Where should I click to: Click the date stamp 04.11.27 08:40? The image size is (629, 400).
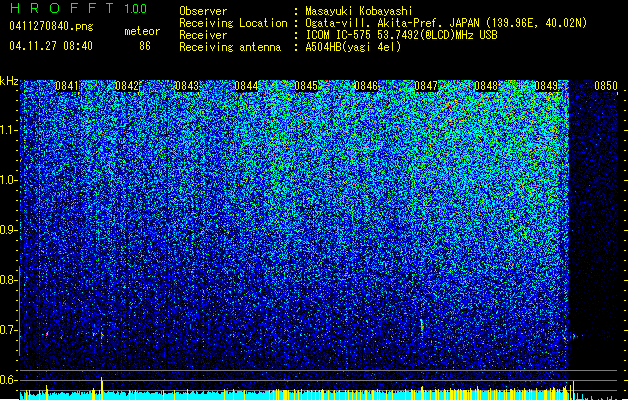51,46
